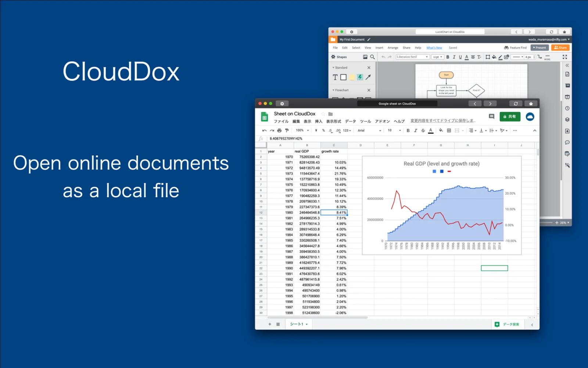The image size is (588, 368).
Task: Open データ menu in Google Sheet
Action: [x=351, y=121]
